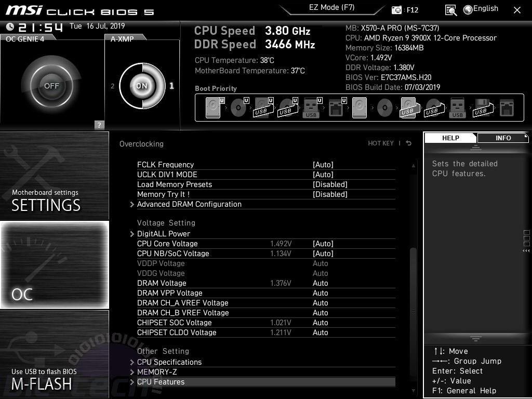Toggle the A-XMP ON dial

tap(142, 86)
